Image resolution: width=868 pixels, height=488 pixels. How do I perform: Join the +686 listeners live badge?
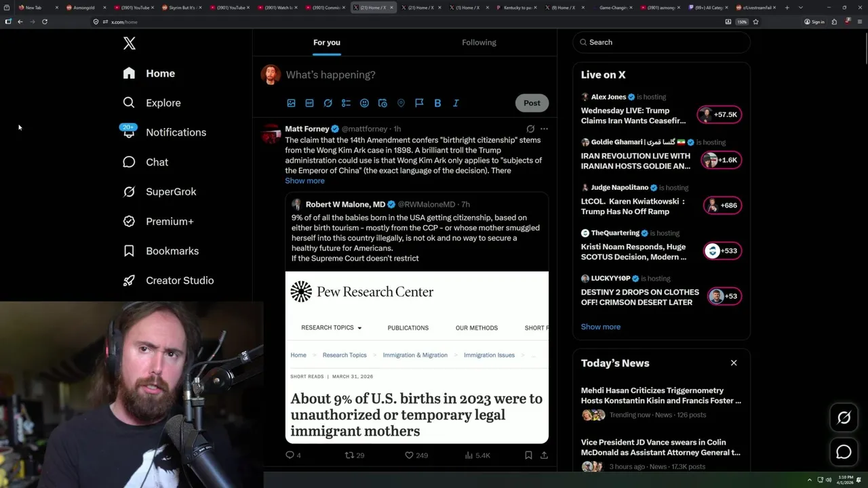click(x=722, y=205)
